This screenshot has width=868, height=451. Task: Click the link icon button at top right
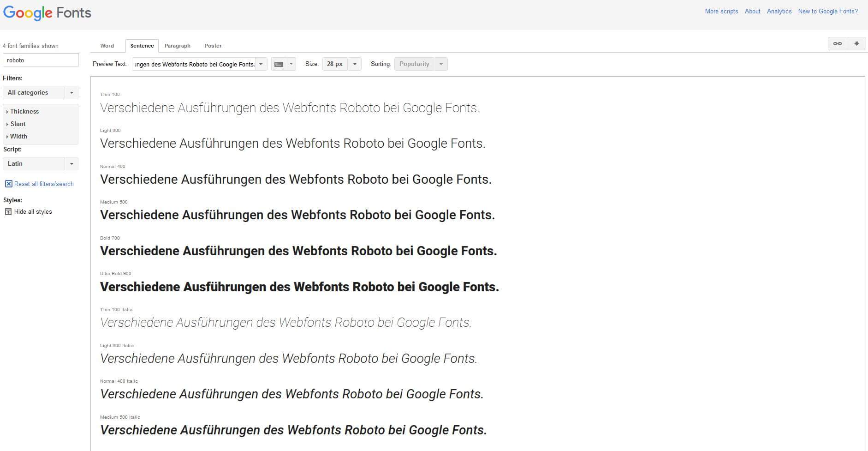pos(838,44)
